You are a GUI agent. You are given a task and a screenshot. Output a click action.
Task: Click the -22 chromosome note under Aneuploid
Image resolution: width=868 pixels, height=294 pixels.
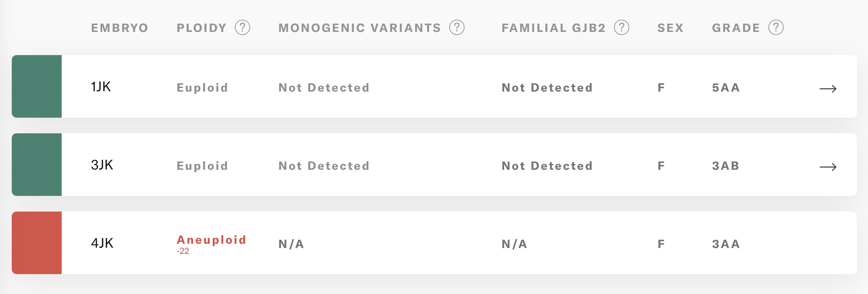point(183,251)
